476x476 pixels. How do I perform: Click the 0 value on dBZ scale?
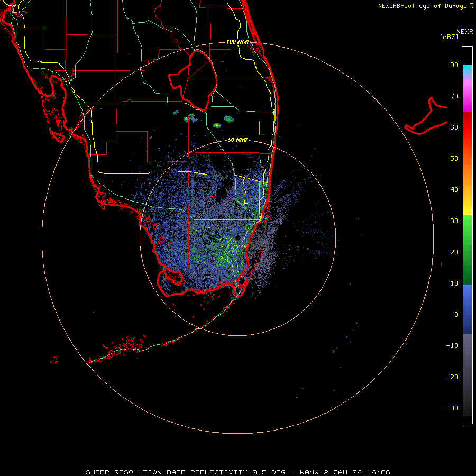[456, 315]
